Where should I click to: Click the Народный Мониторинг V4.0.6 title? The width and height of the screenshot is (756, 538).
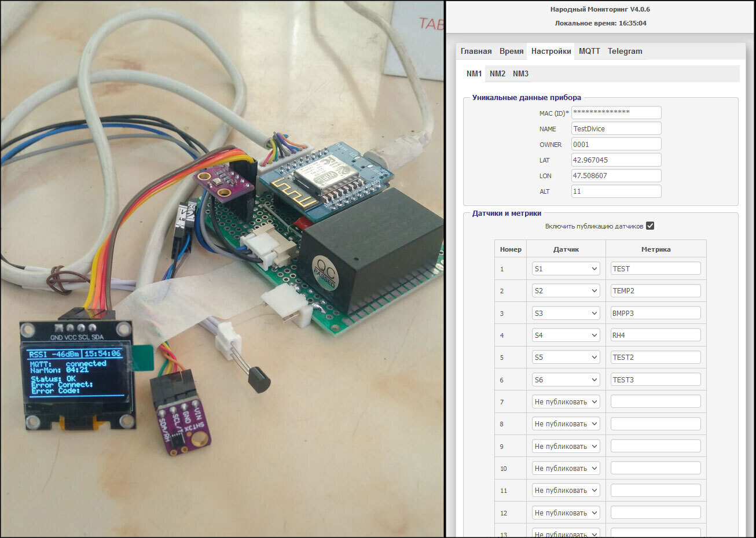(x=600, y=9)
